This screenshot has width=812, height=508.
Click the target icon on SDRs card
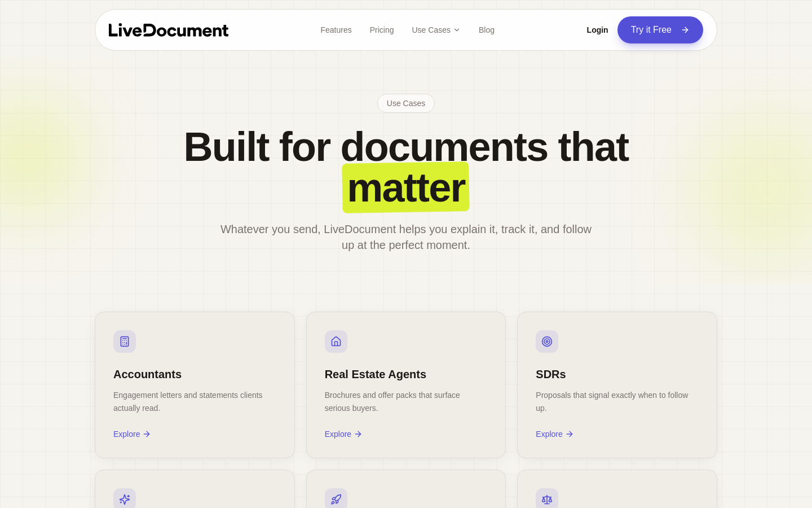coord(547,341)
